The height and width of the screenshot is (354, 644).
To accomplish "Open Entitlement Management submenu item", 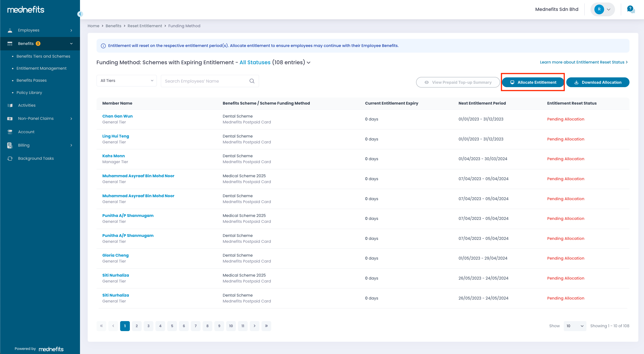I will 41,68.
